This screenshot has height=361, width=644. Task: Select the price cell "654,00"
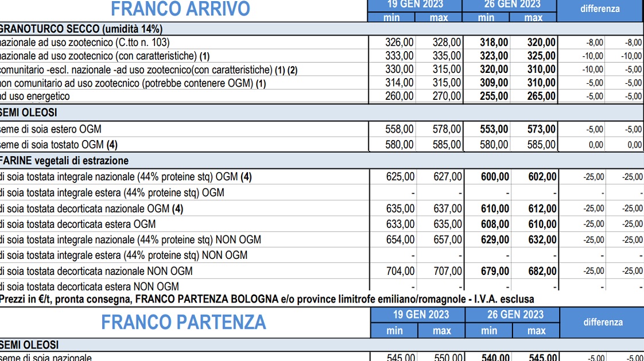[401, 239]
